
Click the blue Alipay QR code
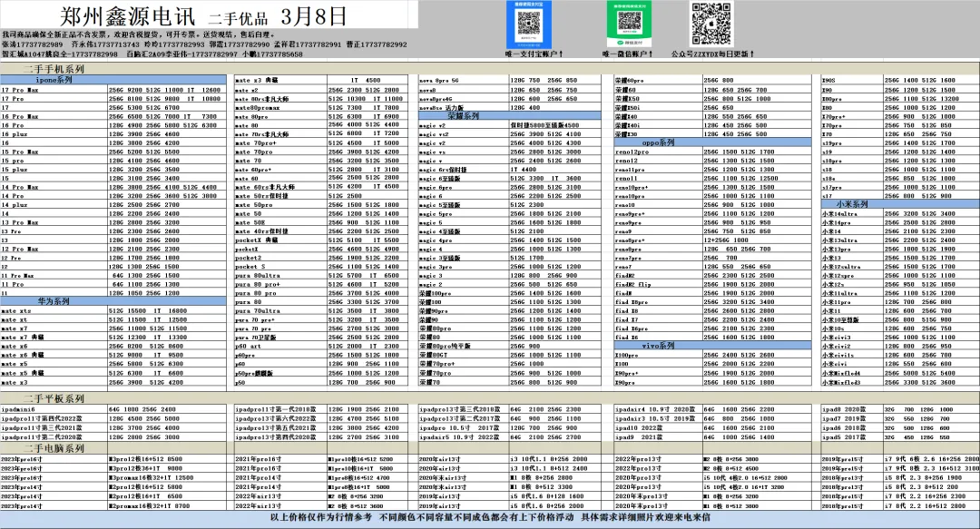[528, 24]
